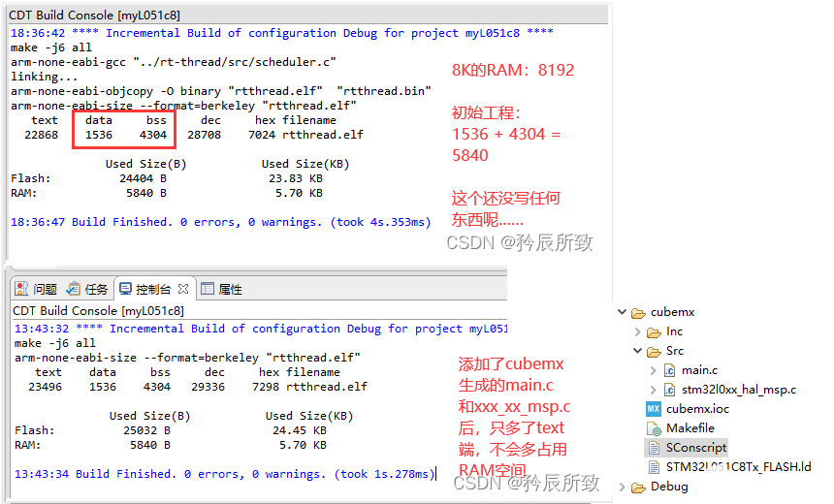
Task: Click the 属性 table icon
Action: tap(207, 289)
